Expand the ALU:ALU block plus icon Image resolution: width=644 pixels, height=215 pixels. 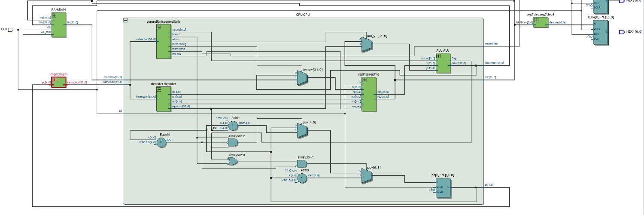438,56
